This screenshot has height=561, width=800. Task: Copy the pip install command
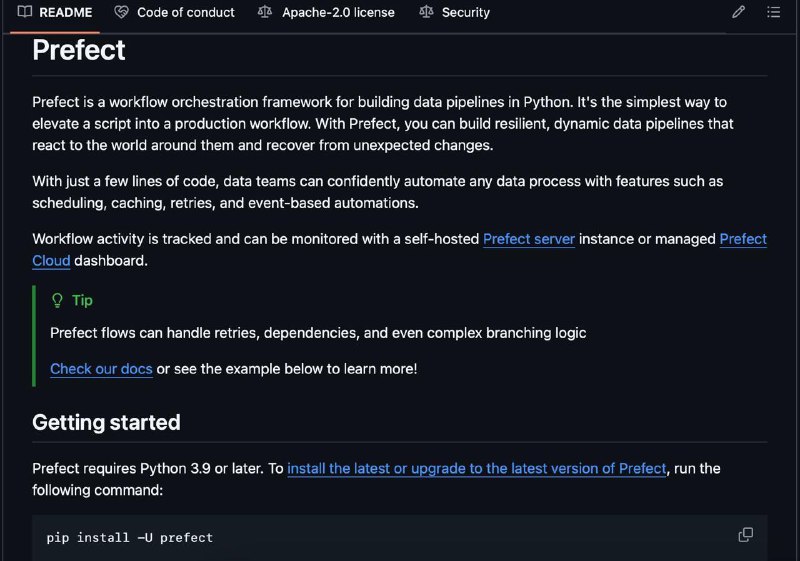(x=745, y=534)
